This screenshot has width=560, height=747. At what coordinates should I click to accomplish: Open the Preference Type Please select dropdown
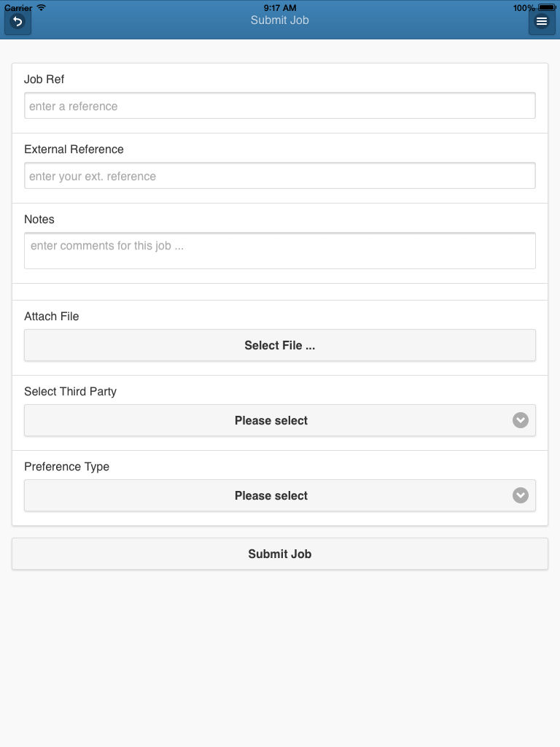click(280, 495)
